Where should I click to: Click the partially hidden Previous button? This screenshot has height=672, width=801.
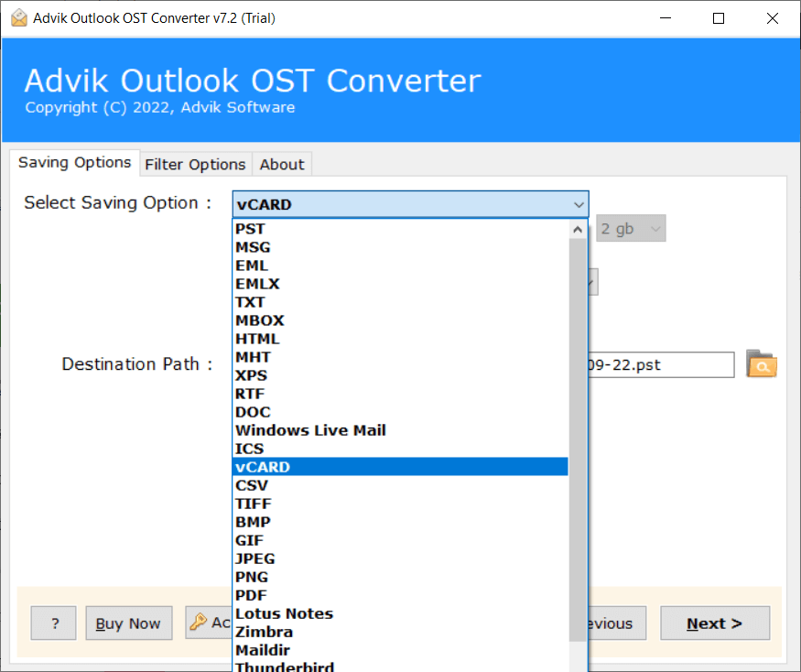617,623
